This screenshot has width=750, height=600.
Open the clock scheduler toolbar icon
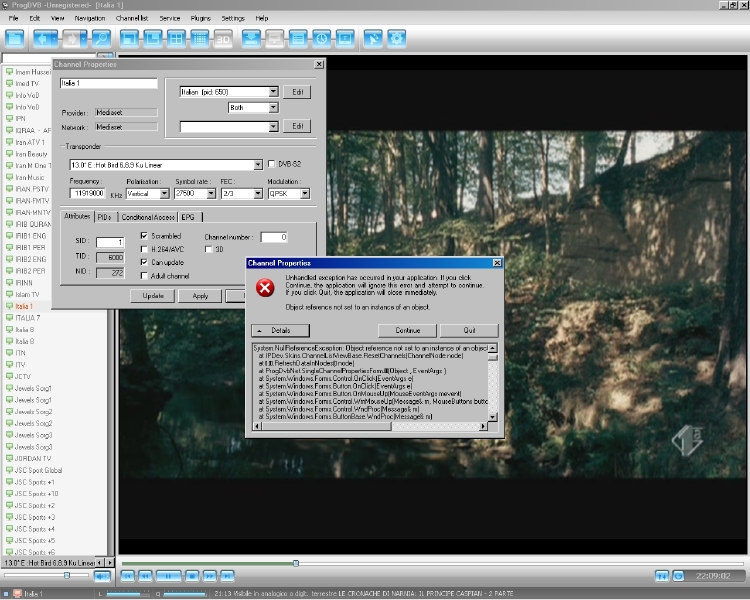(321, 39)
